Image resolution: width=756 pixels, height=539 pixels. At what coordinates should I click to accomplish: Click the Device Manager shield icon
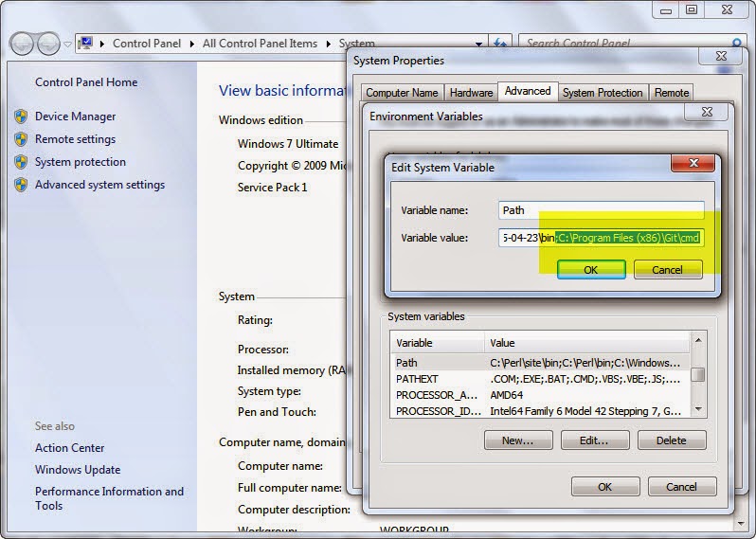pos(21,117)
